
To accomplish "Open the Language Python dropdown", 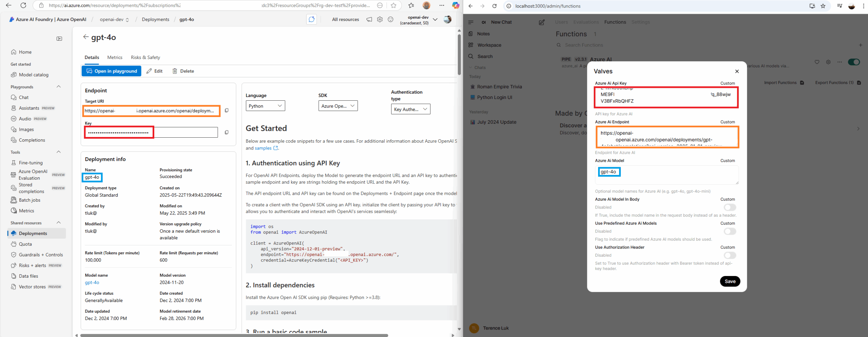I will (265, 106).
